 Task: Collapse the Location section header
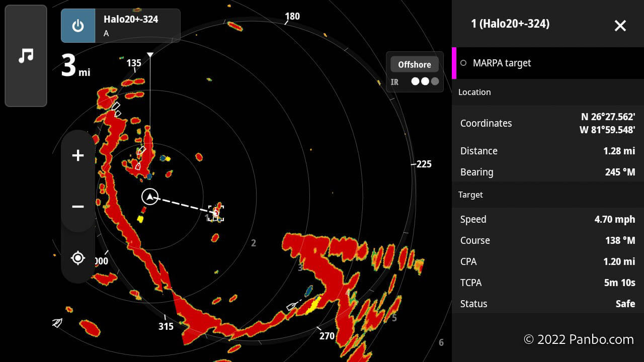(475, 92)
